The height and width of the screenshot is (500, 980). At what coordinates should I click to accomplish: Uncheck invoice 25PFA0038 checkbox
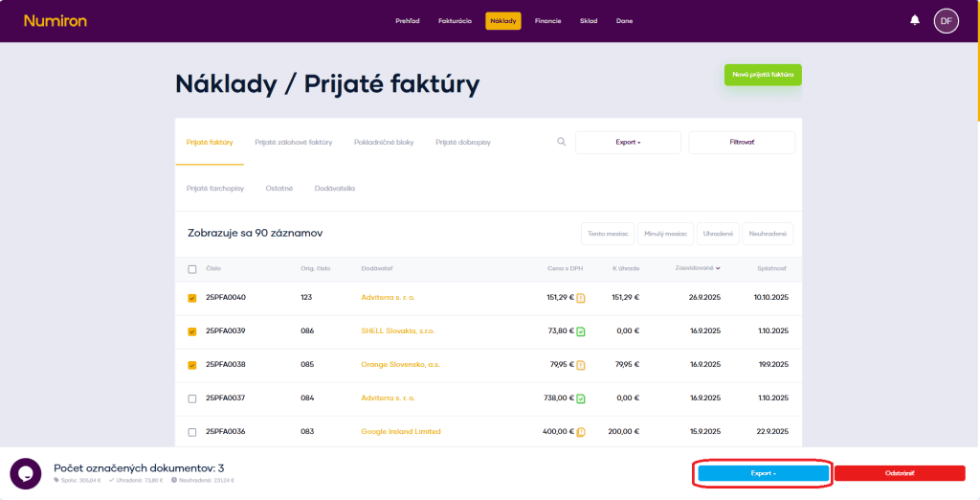pos(191,365)
